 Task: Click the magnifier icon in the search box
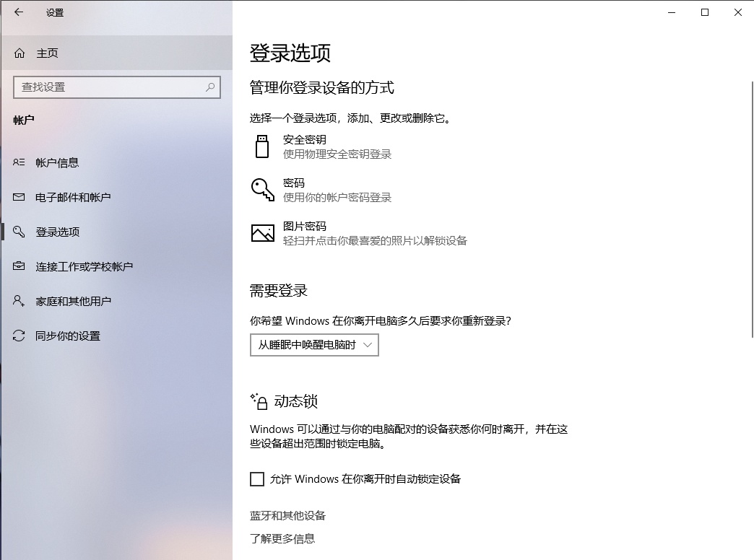point(210,87)
